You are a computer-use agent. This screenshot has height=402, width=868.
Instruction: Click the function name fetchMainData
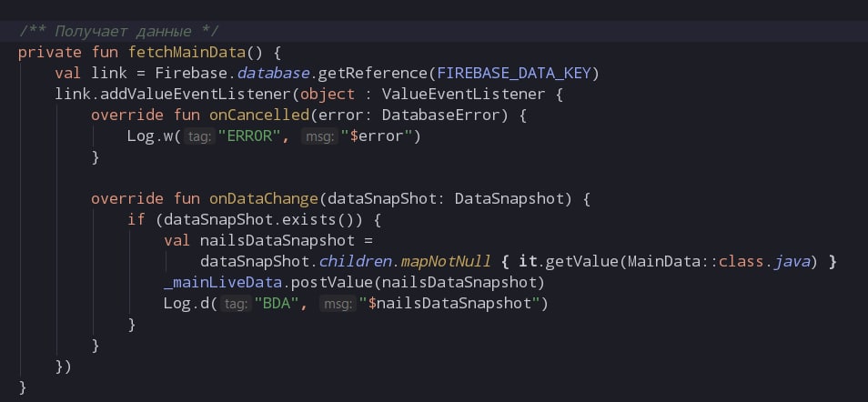coord(187,53)
